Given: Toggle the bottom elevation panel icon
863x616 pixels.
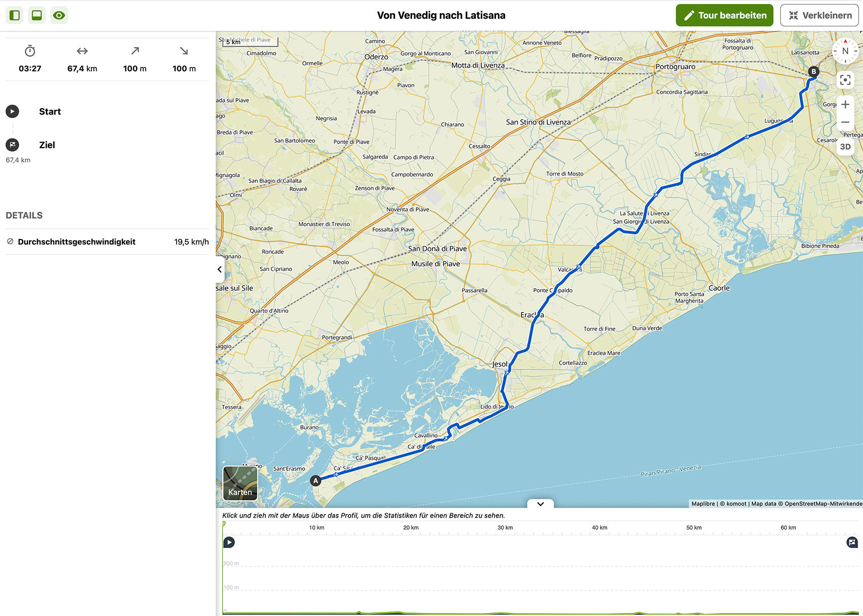Looking at the screenshot, I should click(37, 15).
